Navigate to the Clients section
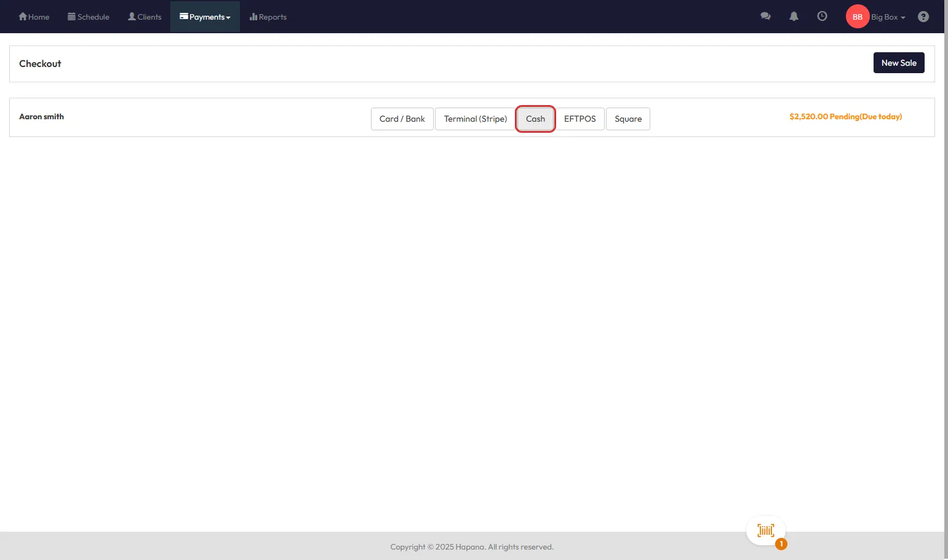This screenshot has height=560, width=948. click(145, 17)
